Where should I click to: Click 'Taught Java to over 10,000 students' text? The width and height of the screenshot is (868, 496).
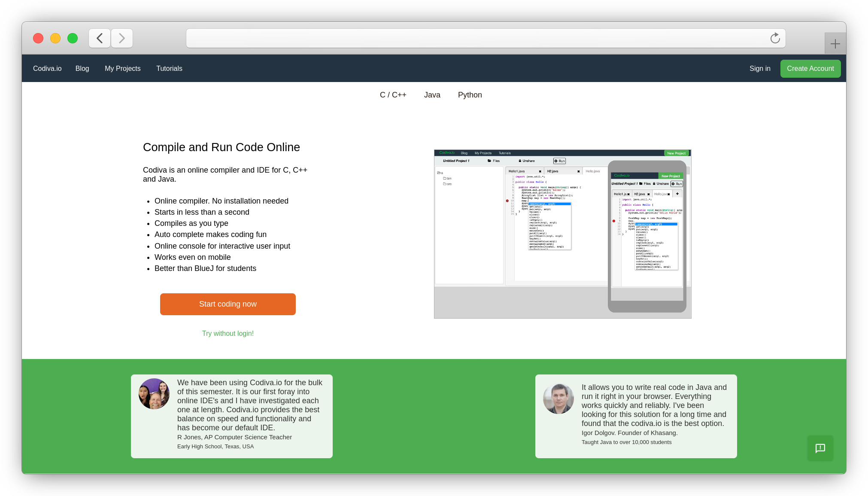point(627,442)
